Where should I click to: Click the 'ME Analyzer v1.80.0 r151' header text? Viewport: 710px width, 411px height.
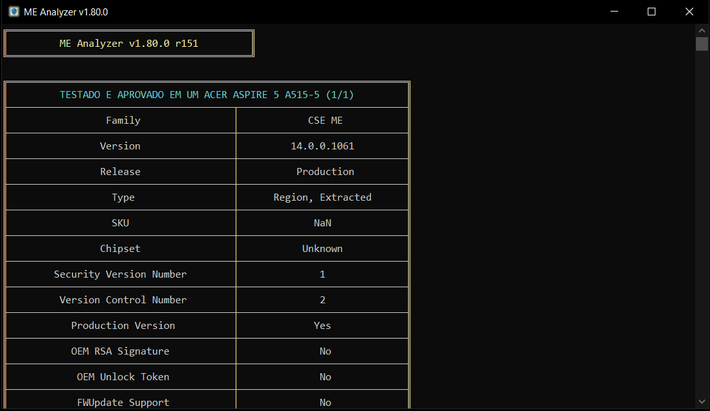[x=129, y=43]
